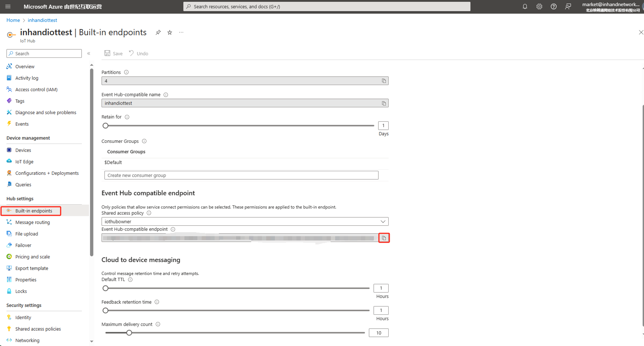The width and height of the screenshot is (644, 346).
Task: Collapse the left navigation sidebar
Action: point(89,53)
